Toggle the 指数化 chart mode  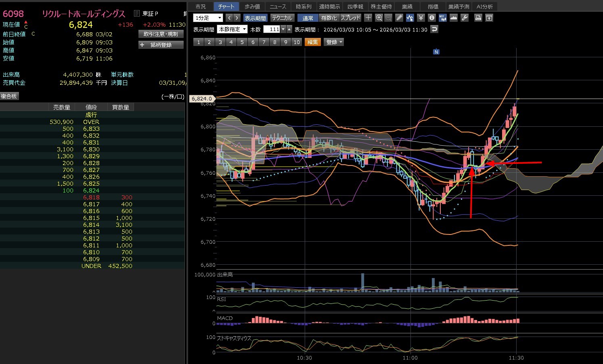click(329, 18)
